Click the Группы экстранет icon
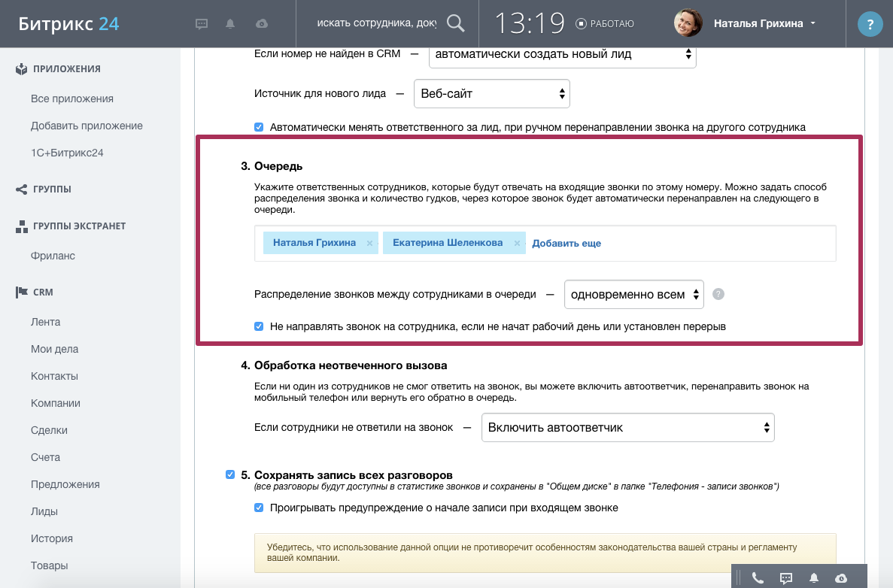This screenshot has height=588, width=893. 22,226
